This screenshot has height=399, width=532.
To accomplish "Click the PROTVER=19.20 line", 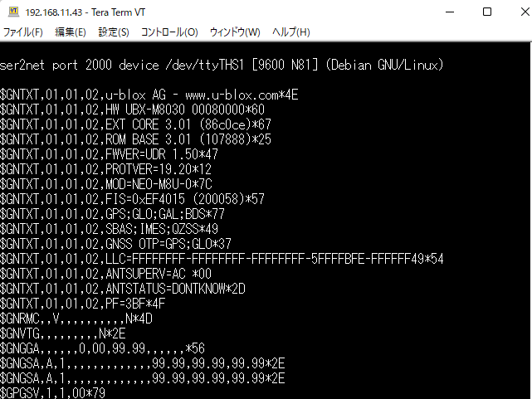I will click(106, 169).
